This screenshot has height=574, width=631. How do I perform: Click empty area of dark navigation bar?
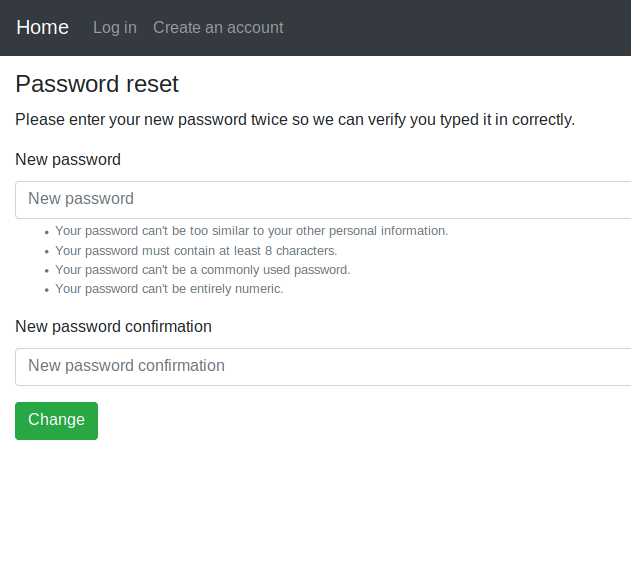(455, 28)
